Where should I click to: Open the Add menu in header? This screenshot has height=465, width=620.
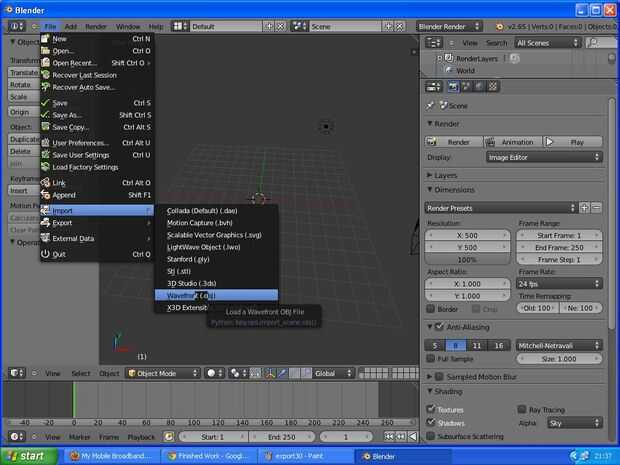[71, 26]
